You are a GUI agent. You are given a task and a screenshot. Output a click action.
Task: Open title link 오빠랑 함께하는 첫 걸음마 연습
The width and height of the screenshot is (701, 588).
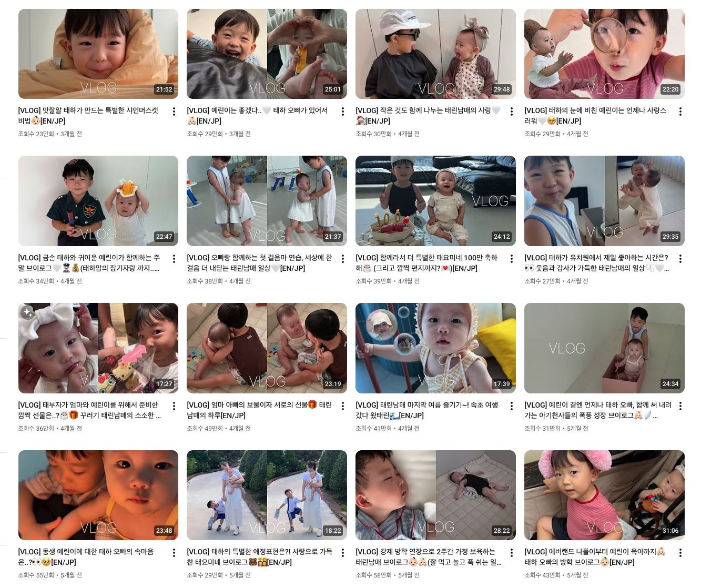point(260,263)
